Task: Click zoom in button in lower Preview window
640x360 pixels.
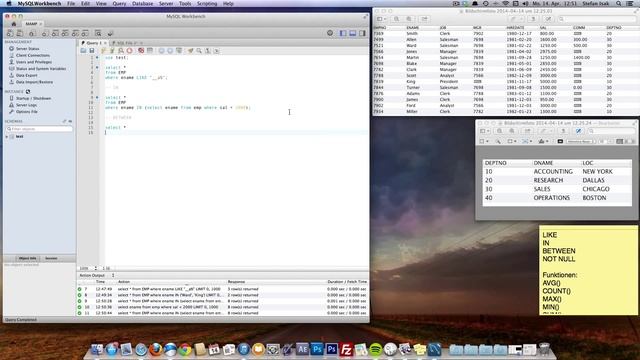Action: click(512, 131)
